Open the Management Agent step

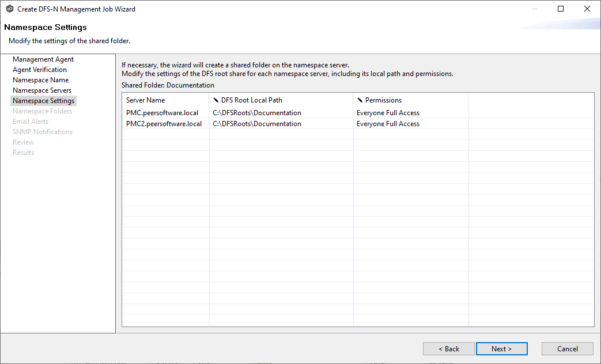(43, 59)
